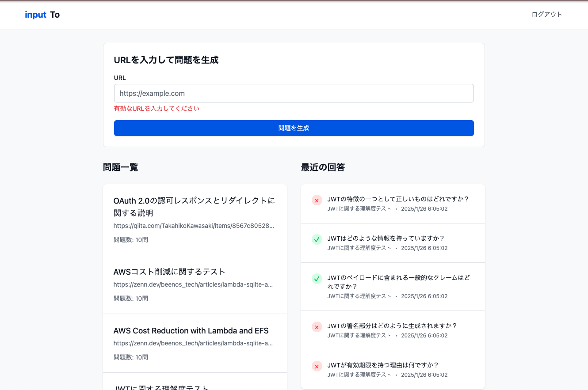Click green check icon beside JWTのペイロード question
The width and height of the screenshot is (588, 390).
[x=317, y=279]
